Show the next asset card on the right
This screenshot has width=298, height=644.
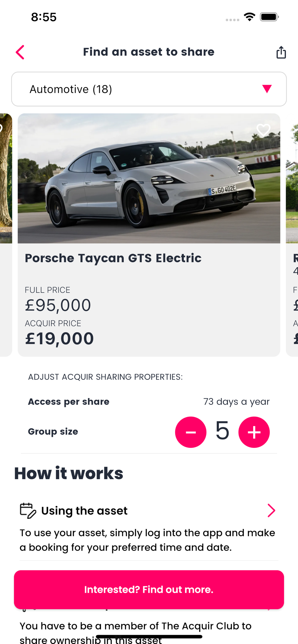coord(292,235)
